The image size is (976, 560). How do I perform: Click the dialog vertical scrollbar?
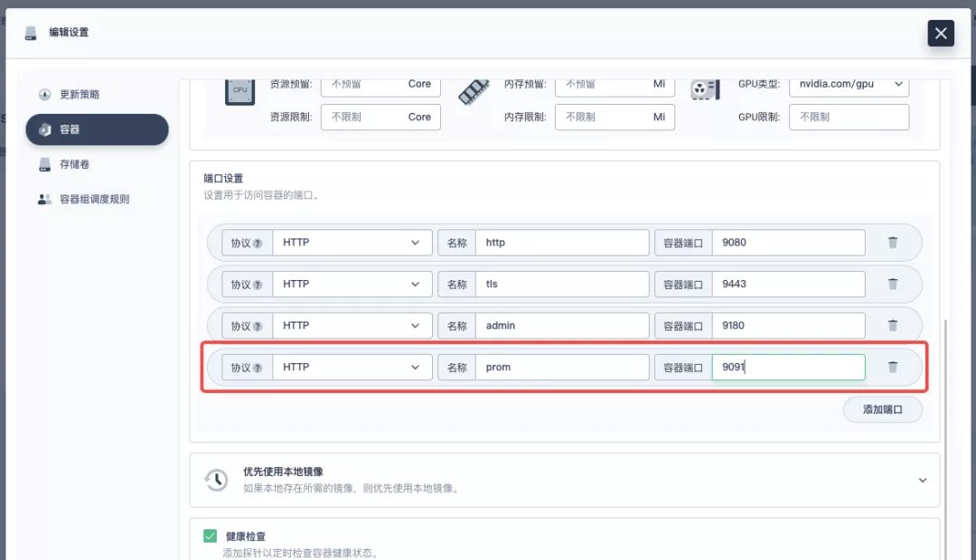point(946,439)
